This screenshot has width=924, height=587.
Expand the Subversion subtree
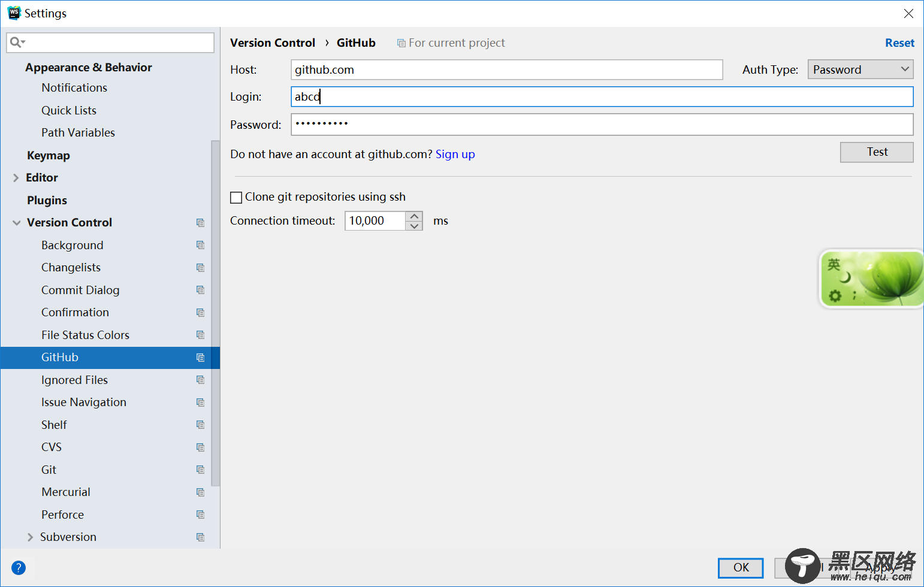[30, 537]
